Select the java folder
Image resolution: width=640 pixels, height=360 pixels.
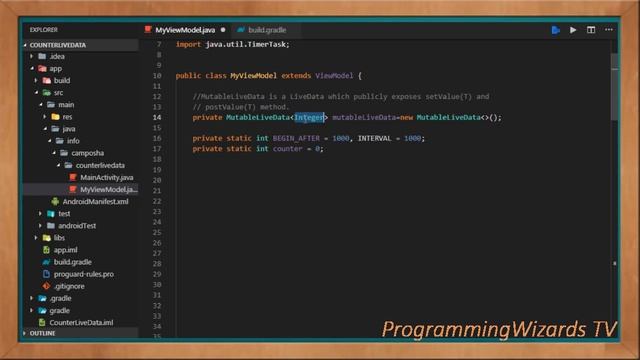pos(69,129)
